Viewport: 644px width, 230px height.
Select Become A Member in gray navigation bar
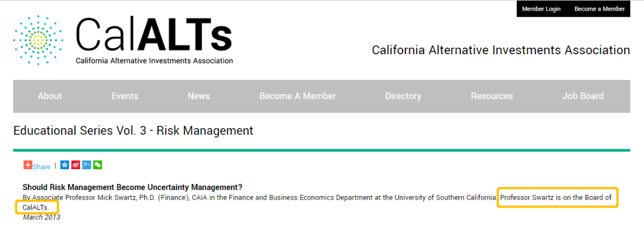[x=298, y=96]
